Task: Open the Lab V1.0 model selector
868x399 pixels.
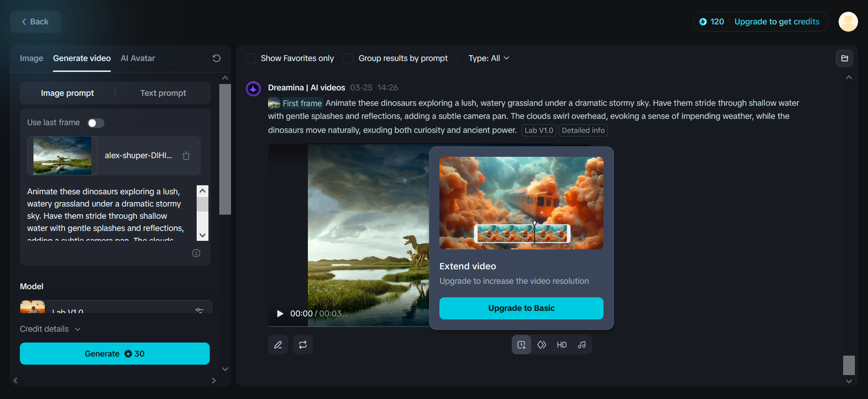Action: tap(116, 307)
